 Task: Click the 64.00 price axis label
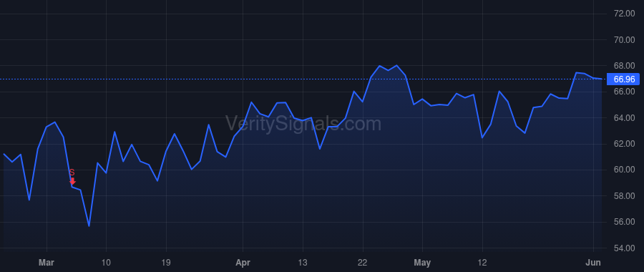[624, 118]
